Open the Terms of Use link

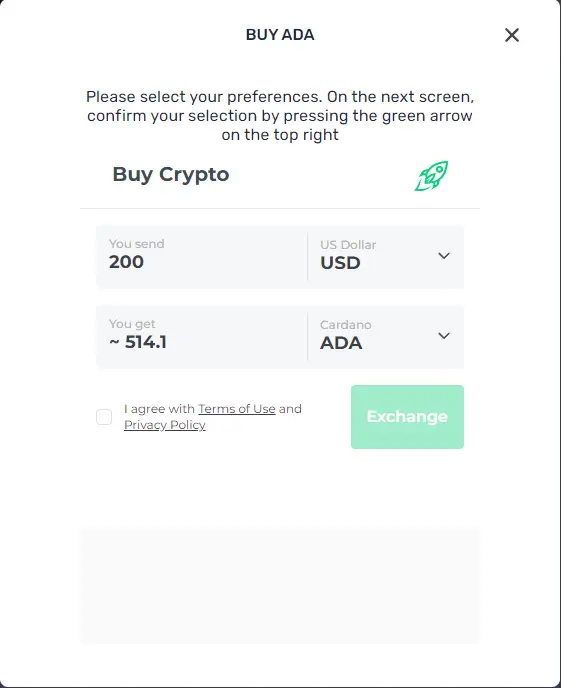[x=237, y=409]
